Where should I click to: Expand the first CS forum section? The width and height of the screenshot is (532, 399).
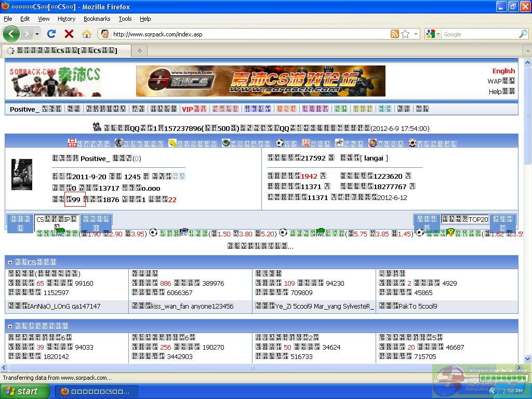[x=10, y=262]
